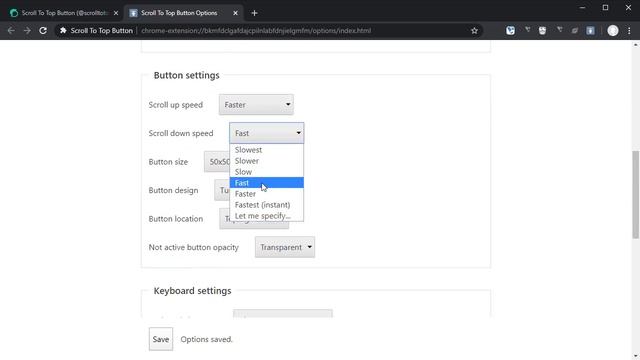This screenshot has height=360, width=640.
Task: Open the Button size dropdown
Action: tap(217, 162)
